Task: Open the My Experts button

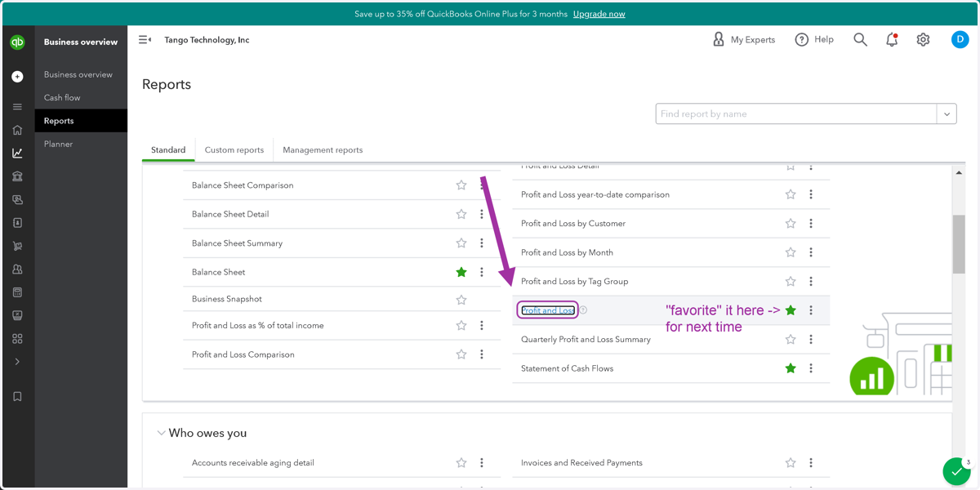Action: click(744, 39)
